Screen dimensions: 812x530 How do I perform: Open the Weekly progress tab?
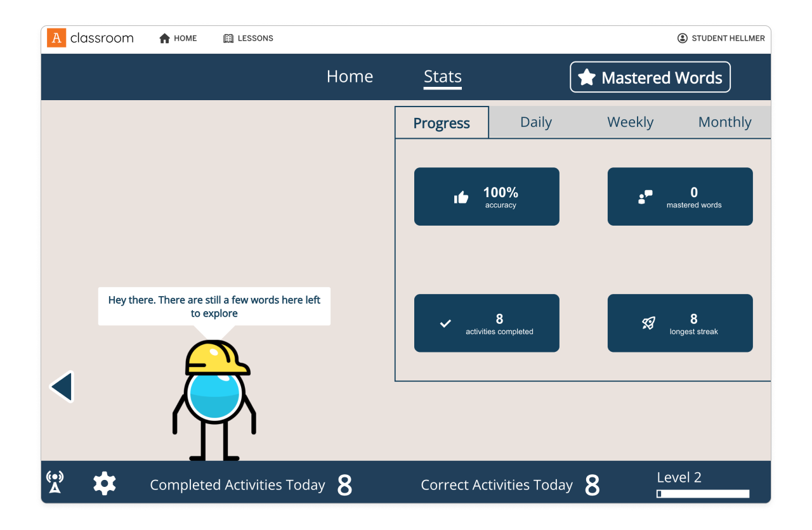click(630, 122)
